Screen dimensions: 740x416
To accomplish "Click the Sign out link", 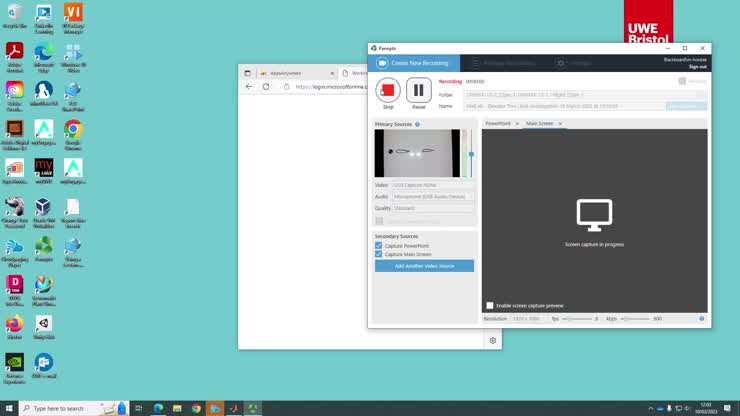I will point(698,67).
